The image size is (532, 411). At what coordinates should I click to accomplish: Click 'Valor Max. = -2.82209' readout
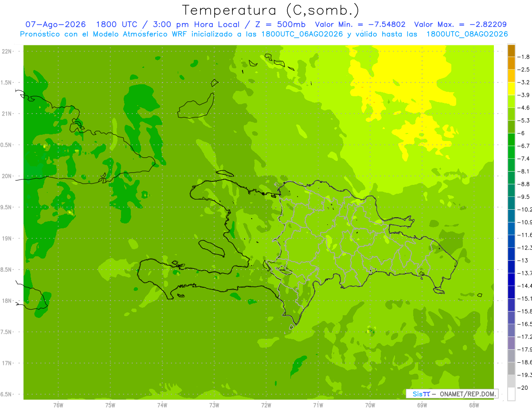(x=460, y=24)
